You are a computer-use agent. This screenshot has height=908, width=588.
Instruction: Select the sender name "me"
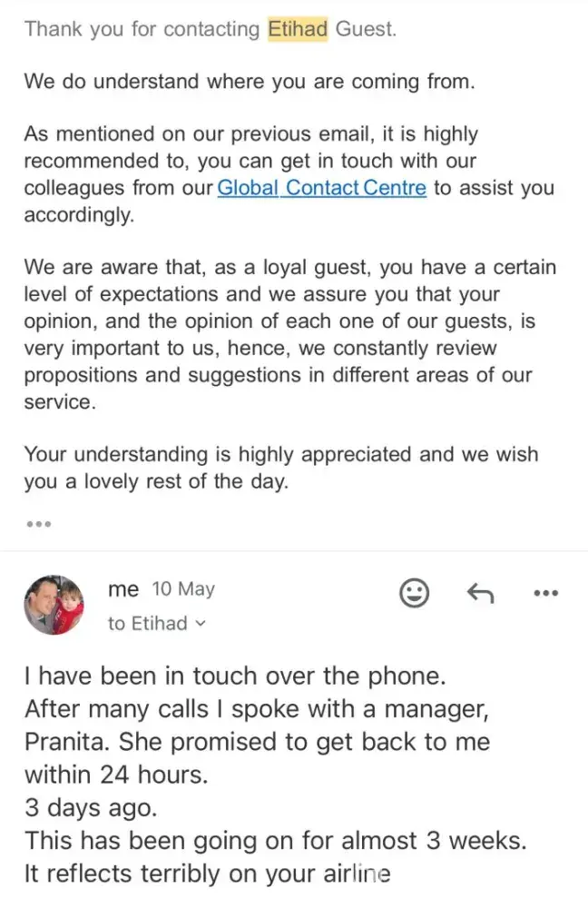pyautogui.click(x=123, y=589)
